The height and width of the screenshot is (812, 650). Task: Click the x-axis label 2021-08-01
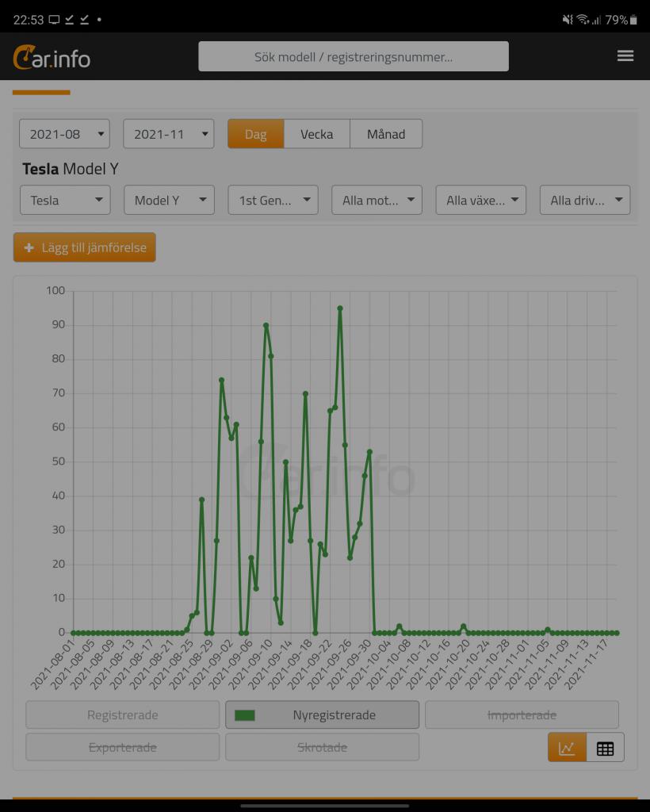(53, 664)
